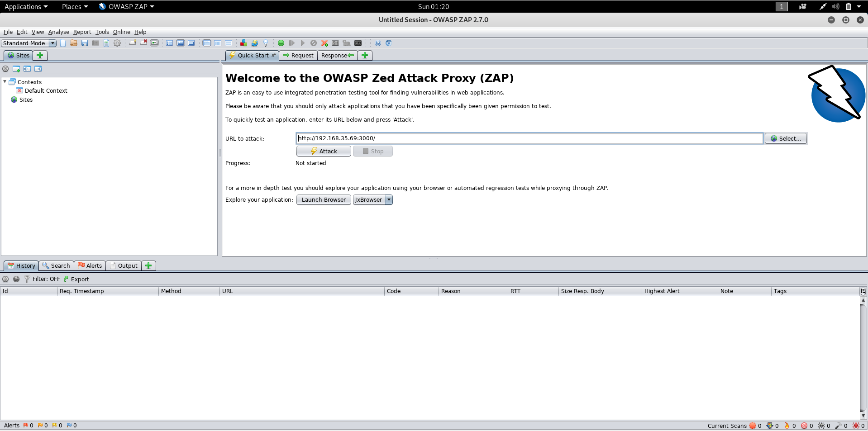Click the dark cassette-like icon ending the breakpoint group
The width and height of the screenshot is (868, 431).
click(x=358, y=43)
